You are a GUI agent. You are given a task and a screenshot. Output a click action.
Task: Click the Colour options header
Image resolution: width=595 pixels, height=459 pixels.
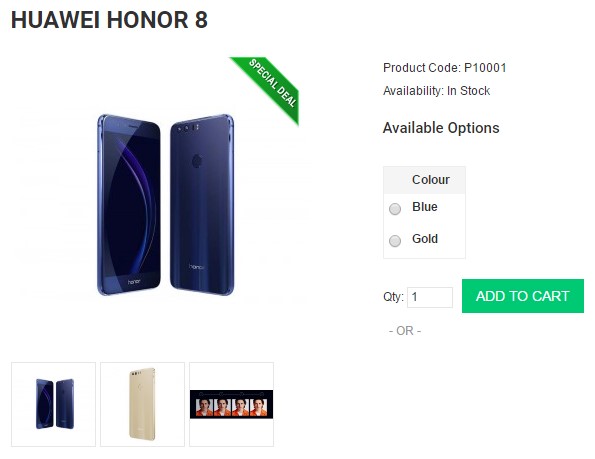(x=431, y=179)
